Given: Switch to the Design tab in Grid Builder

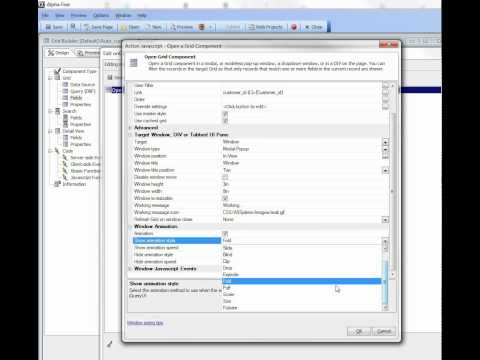Looking at the screenshot, I should click(59, 53).
